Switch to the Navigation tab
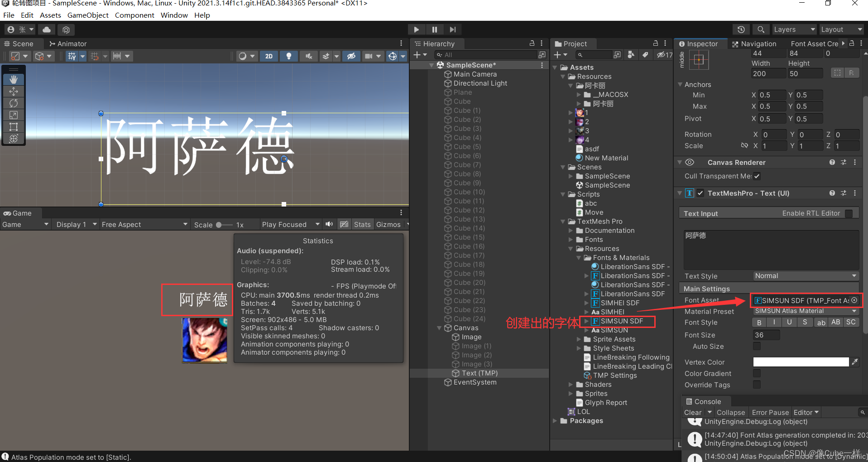This screenshot has width=868, height=462. [x=754, y=43]
